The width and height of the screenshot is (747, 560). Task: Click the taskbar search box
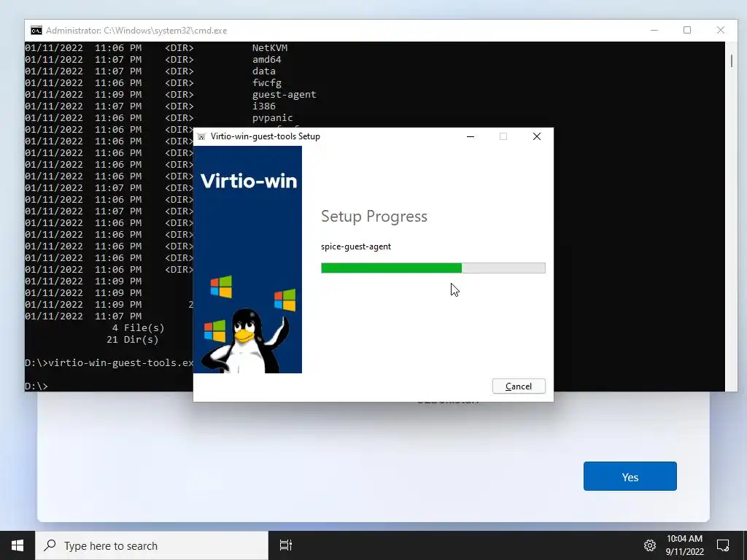(152, 545)
